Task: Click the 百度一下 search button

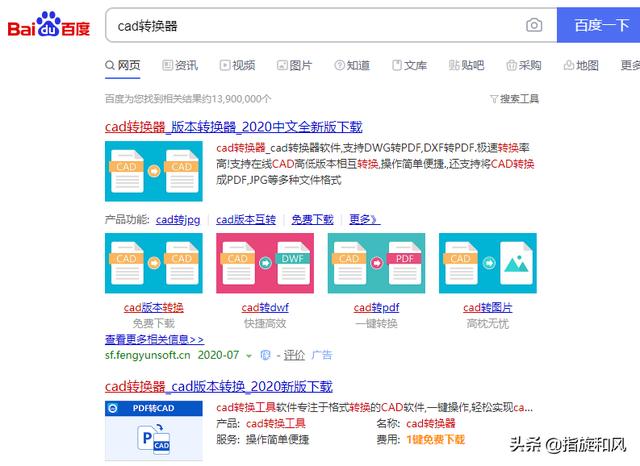Action: (x=599, y=25)
